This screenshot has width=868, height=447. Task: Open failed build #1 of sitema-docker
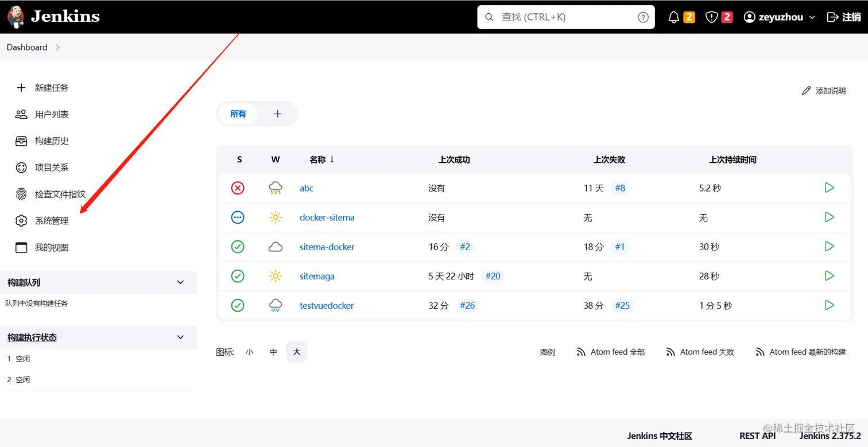[x=620, y=247]
